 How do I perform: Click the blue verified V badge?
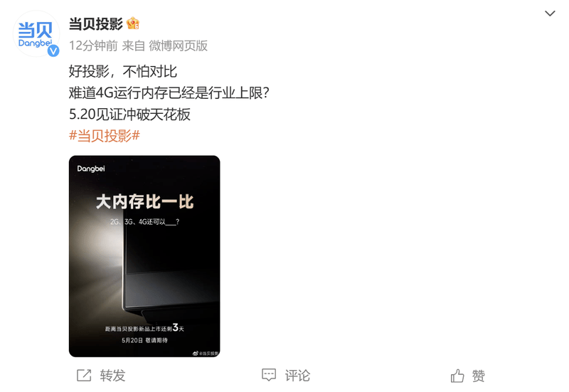coord(53,51)
